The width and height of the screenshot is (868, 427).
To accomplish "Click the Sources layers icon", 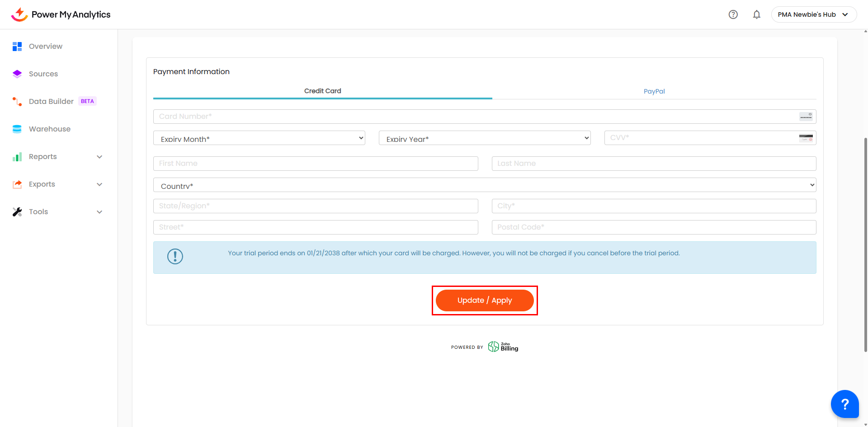I will pos(17,74).
